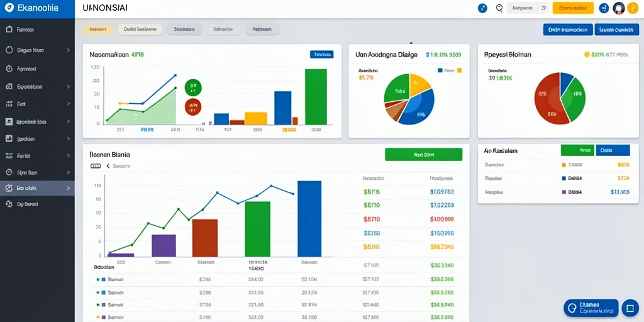This screenshot has height=322, width=644.
Task: Click the blue legend swatch in Uan Aoodngna card
Action: click(x=441, y=70)
